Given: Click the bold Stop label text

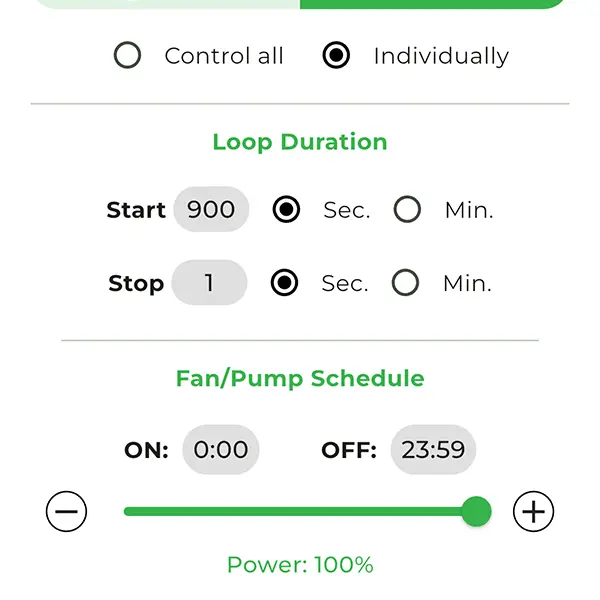Looking at the screenshot, I should 136,283.
